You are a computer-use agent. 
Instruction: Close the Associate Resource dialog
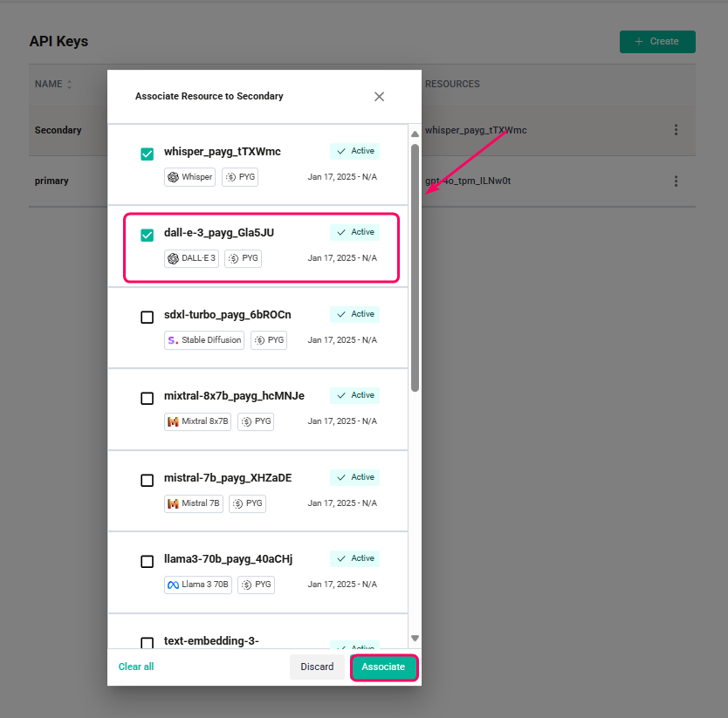pos(379,97)
